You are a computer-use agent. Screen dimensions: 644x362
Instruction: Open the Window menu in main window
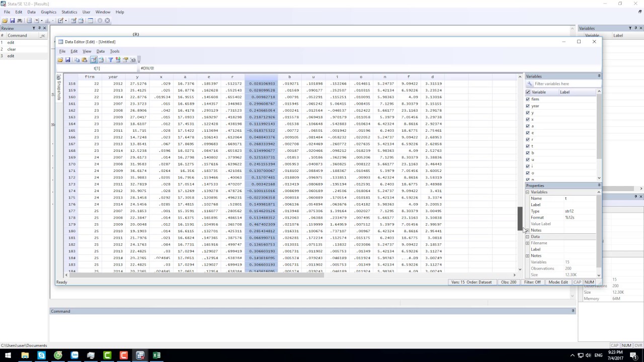pos(103,12)
